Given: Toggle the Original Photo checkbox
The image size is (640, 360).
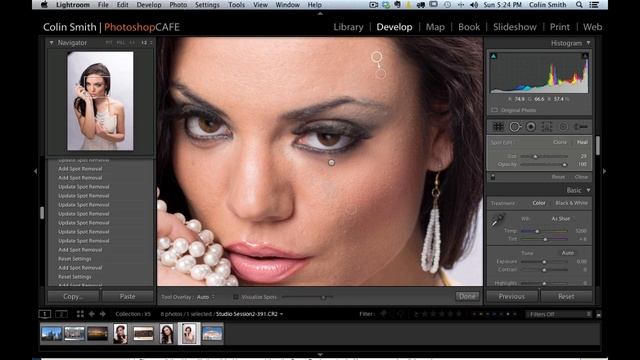Looking at the screenshot, I should [x=494, y=110].
